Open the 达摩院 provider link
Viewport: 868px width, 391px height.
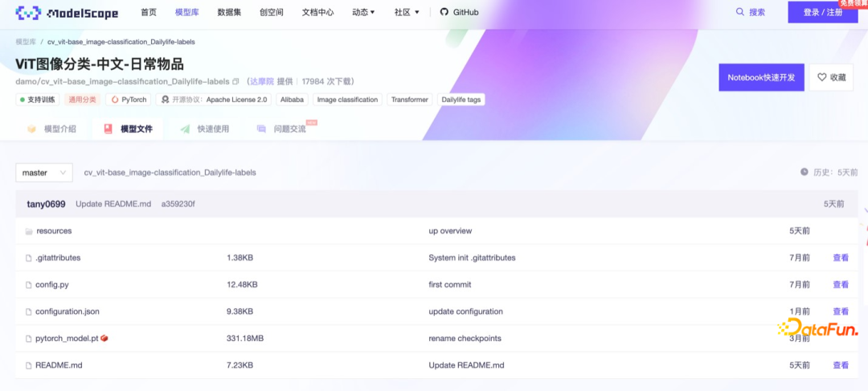(x=262, y=81)
